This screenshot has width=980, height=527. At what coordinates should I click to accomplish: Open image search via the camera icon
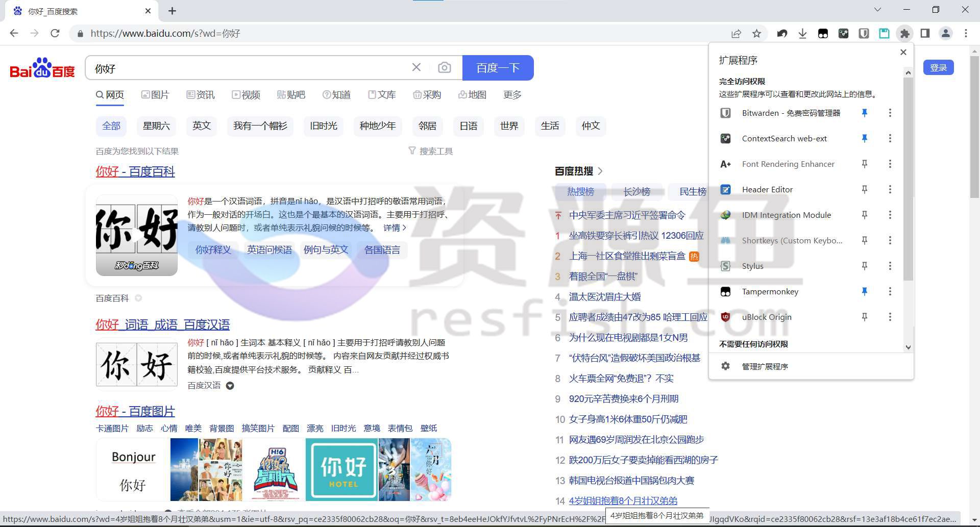coord(444,67)
